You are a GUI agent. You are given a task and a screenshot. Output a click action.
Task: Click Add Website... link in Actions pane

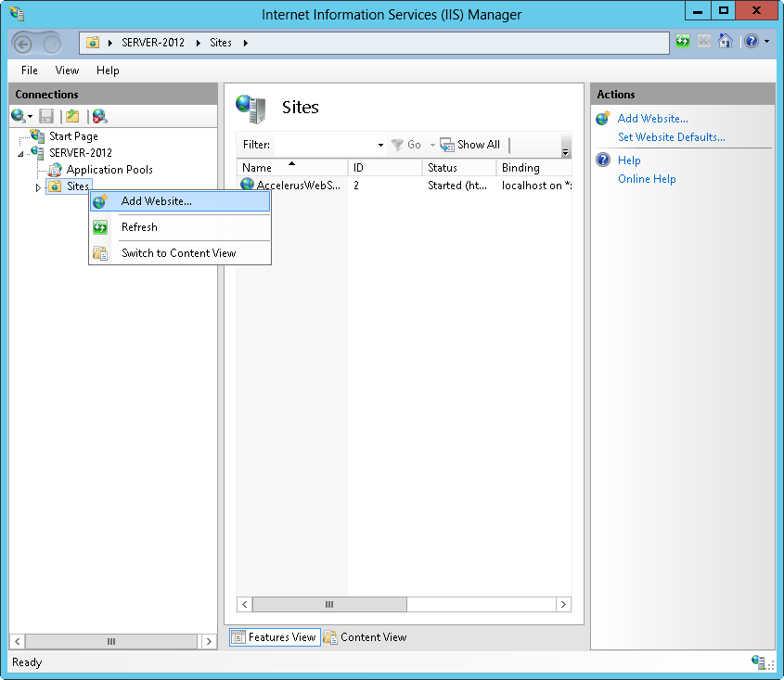click(652, 119)
